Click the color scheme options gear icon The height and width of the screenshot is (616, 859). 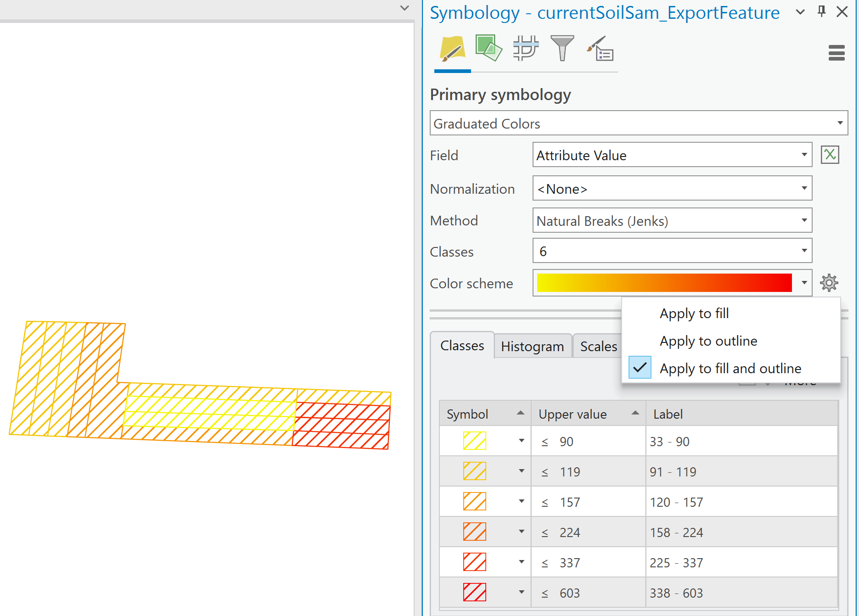(x=829, y=283)
